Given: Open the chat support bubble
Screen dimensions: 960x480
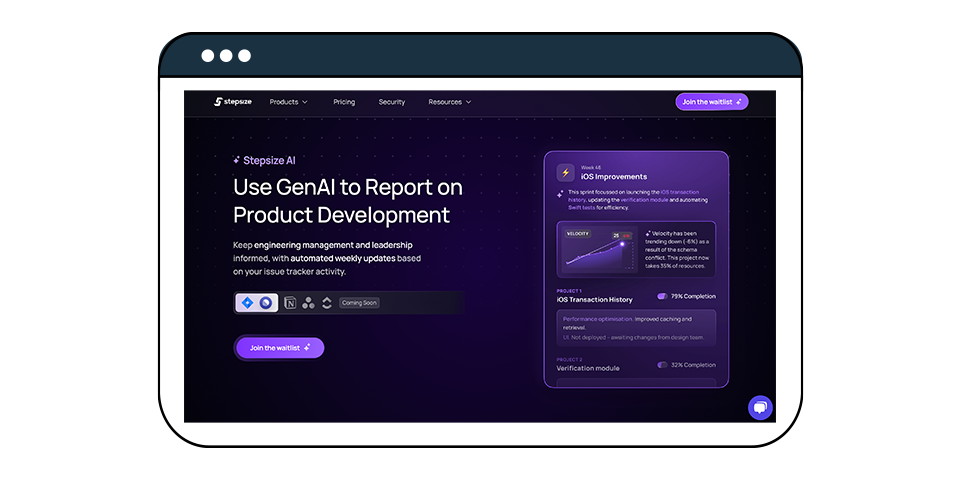Looking at the screenshot, I should pyautogui.click(x=760, y=408).
